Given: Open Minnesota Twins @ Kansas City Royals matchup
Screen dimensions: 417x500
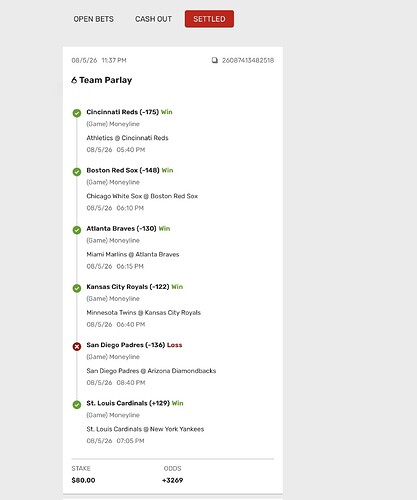Looking at the screenshot, I should pyautogui.click(x=143, y=313).
